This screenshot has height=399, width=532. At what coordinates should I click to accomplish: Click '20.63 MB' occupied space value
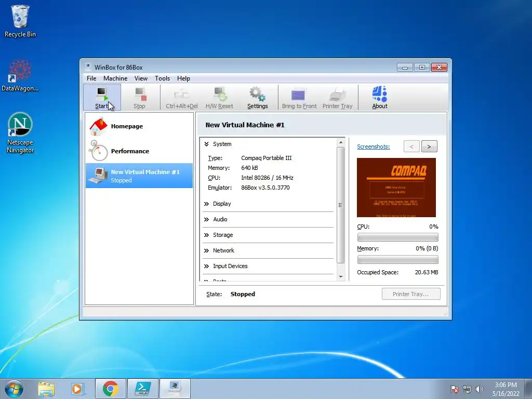[427, 272]
